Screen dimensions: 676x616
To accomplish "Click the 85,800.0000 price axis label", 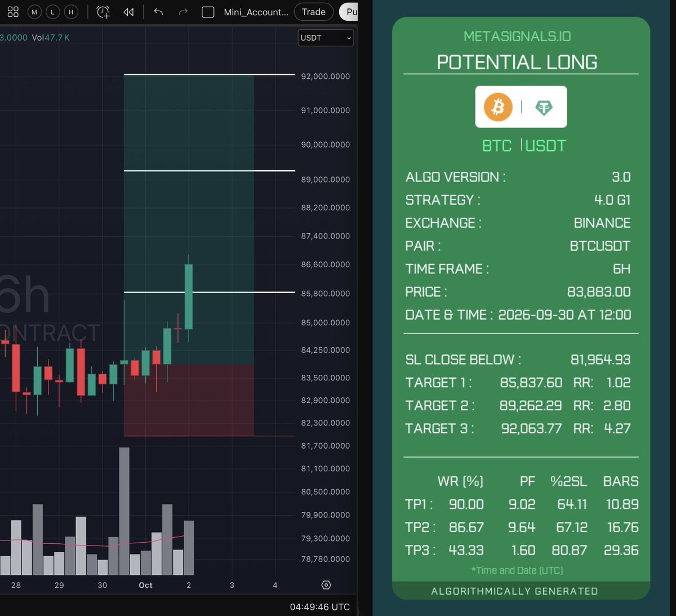I will click(x=325, y=293).
